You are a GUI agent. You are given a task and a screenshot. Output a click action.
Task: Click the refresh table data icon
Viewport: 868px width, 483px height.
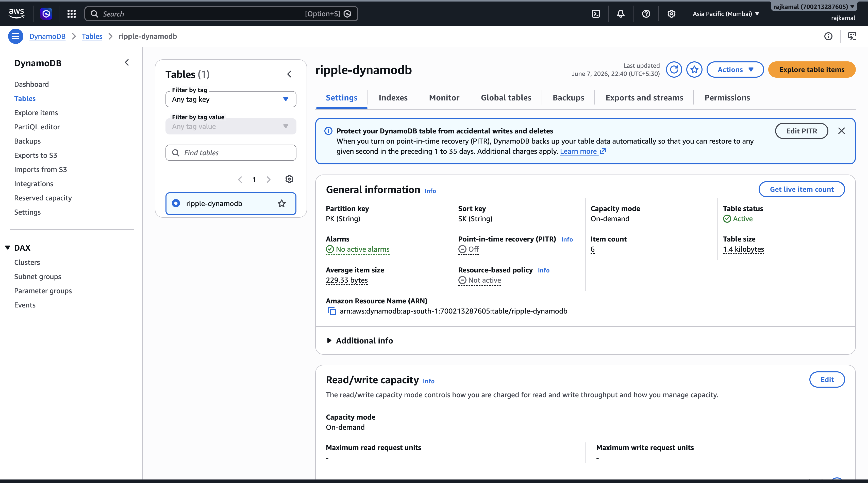point(674,70)
